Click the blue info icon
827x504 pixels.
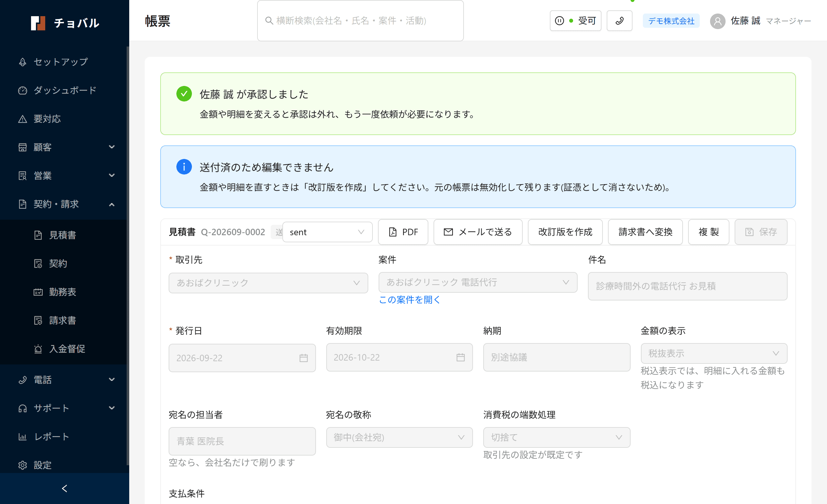(184, 167)
